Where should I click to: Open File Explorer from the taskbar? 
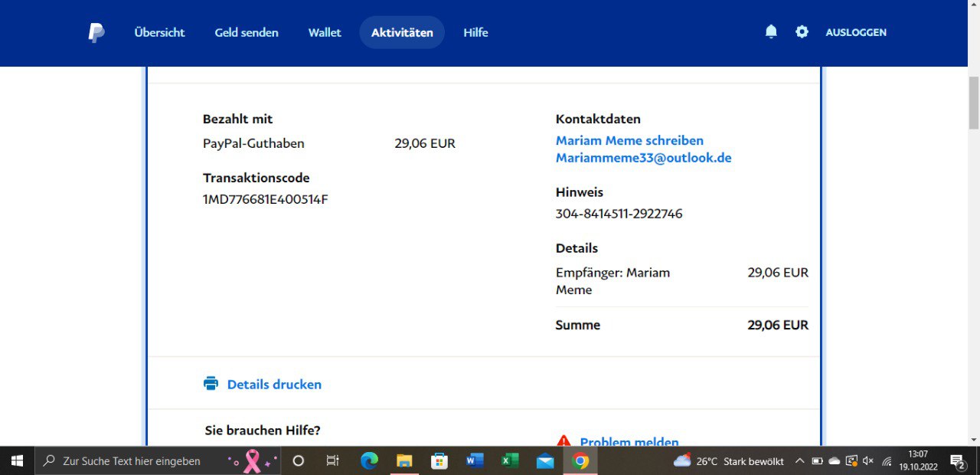click(404, 461)
